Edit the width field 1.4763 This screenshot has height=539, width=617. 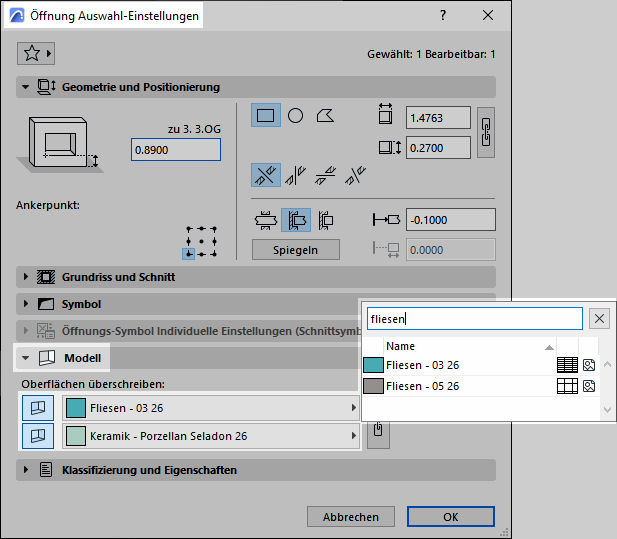pyautogui.click(x=438, y=118)
